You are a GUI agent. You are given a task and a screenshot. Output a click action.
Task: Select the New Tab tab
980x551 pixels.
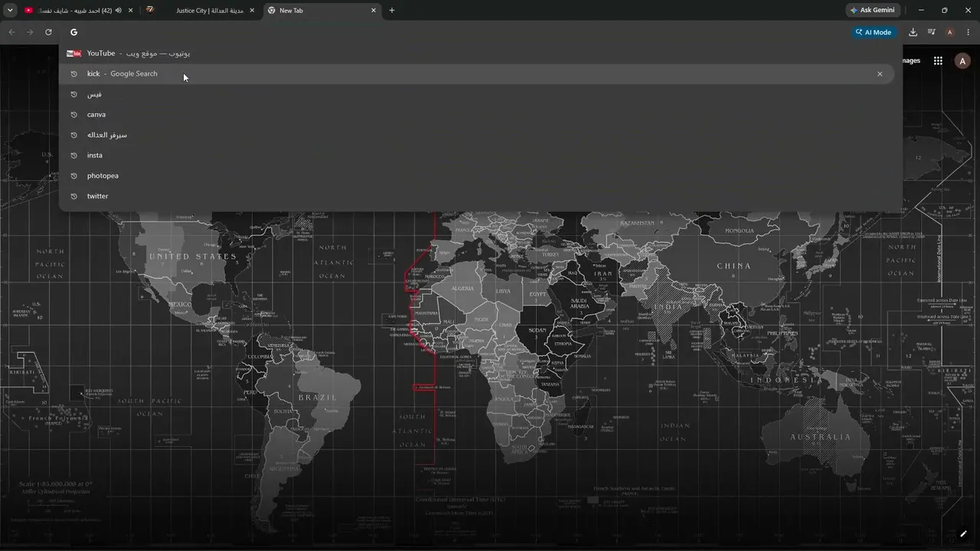322,11
